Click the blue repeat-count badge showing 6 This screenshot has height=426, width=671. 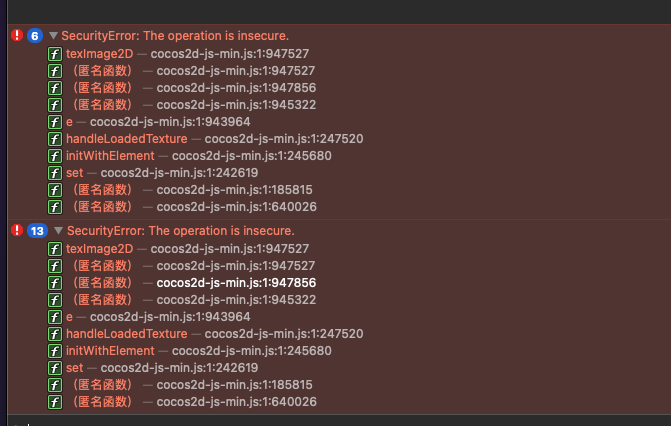click(34, 35)
